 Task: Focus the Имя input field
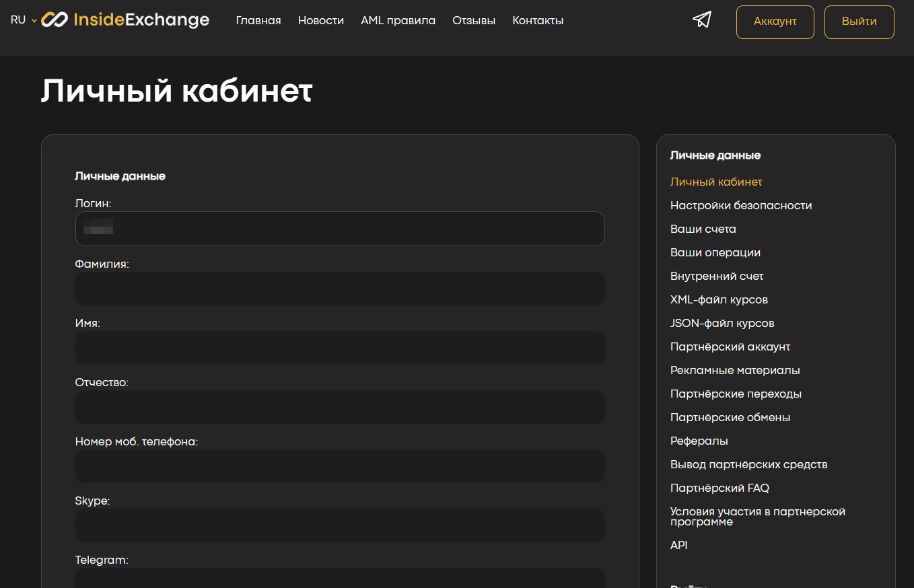pos(340,348)
